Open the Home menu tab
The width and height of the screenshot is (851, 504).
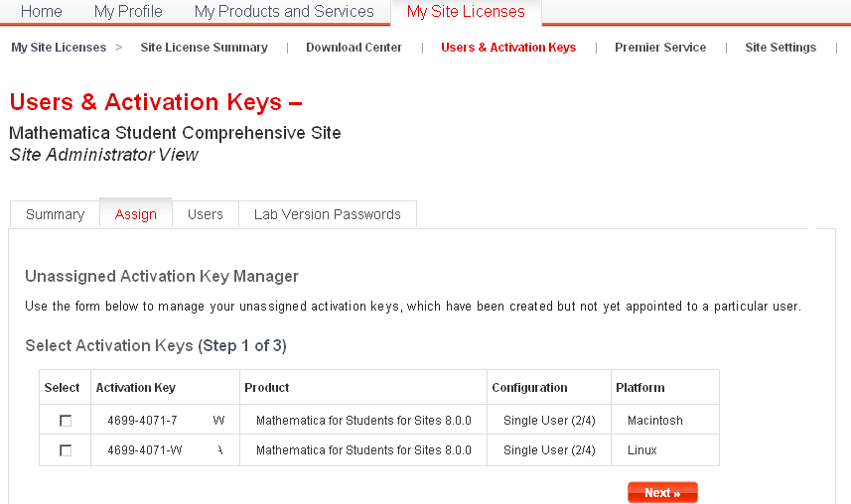click(x=42, y=11)
